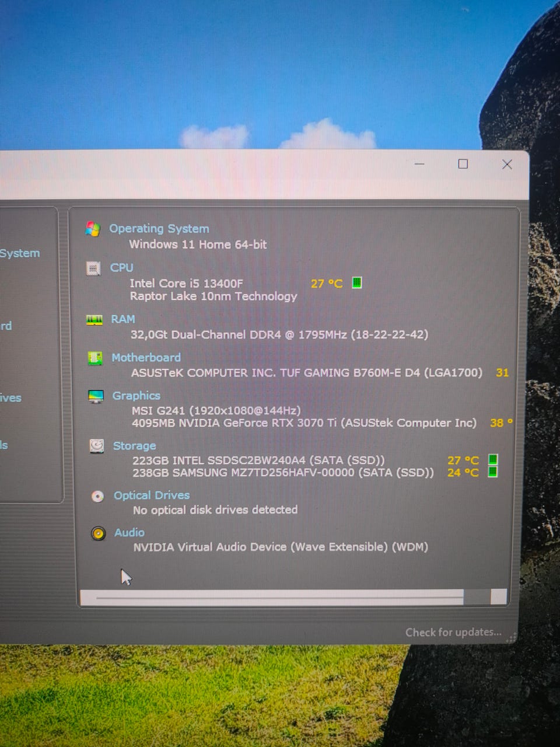
Task: Click the ASUSTeK TUF GAMING B760M-E D4 line
Action: pyautogui.click(x=307, y=372)
